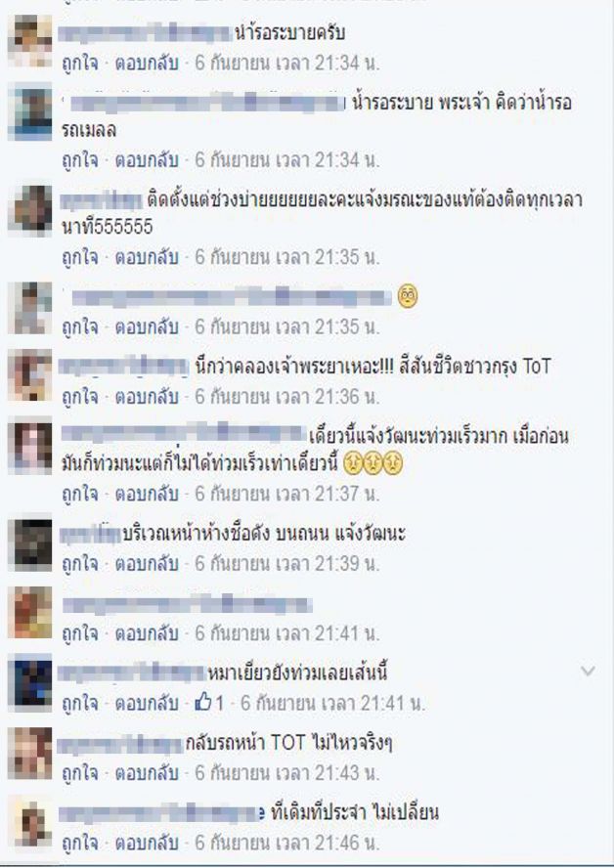Open the 6 กันยายน เวลา 21:46 น. timestamp
This screenshot has width=614, height=868.
click(287, 843)
